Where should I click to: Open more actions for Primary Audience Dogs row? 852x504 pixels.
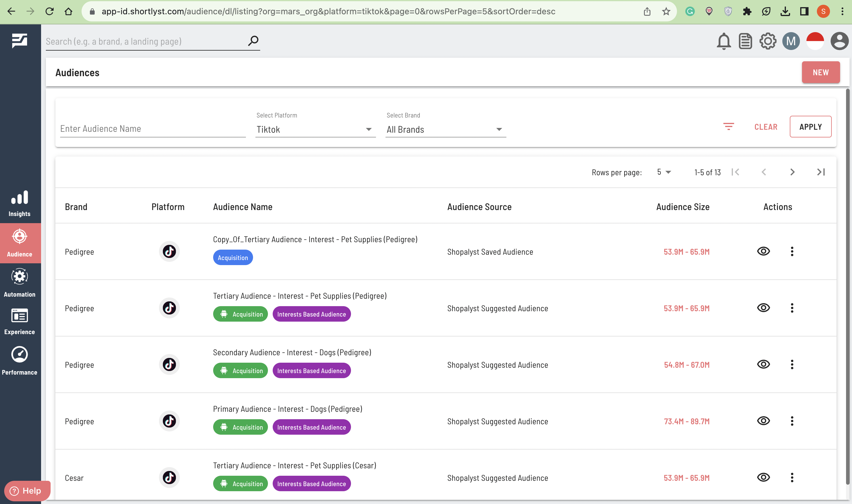tap(792, 421)
